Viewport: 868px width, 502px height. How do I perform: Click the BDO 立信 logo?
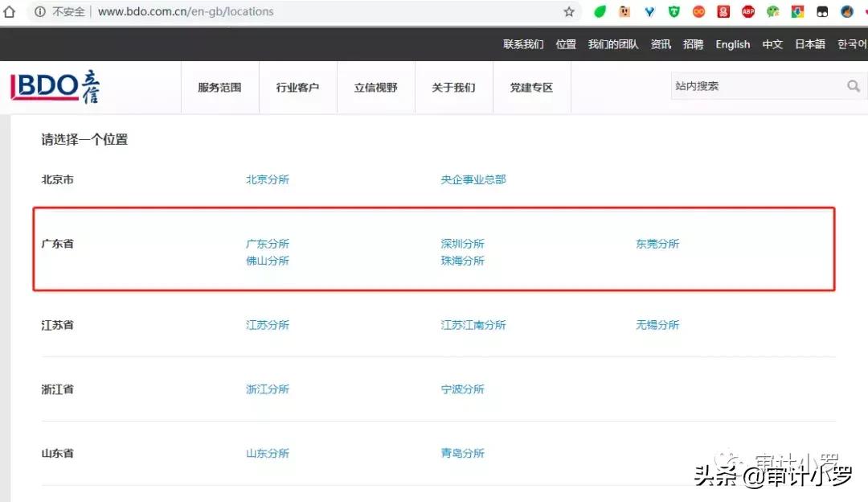[x=54, y=86]
